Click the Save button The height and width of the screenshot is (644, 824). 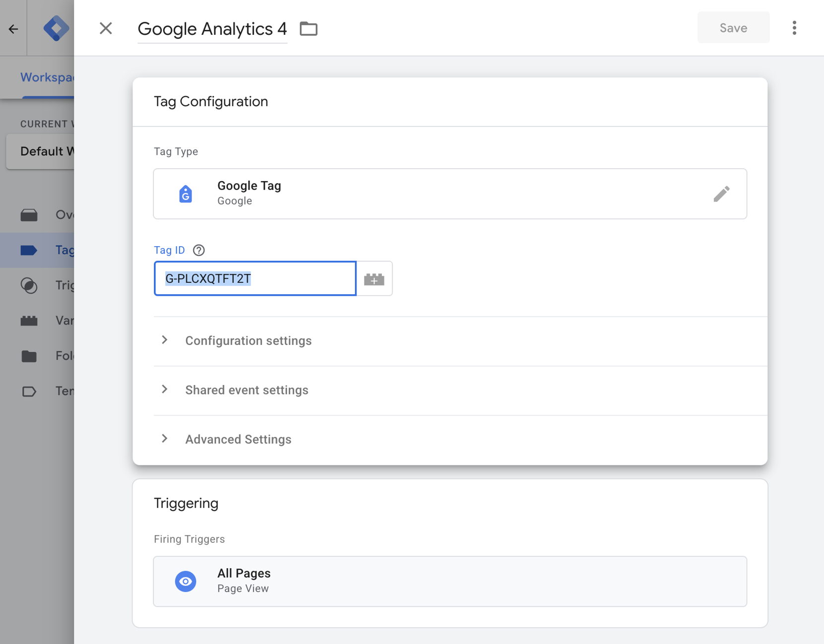[x=733, y=28]
